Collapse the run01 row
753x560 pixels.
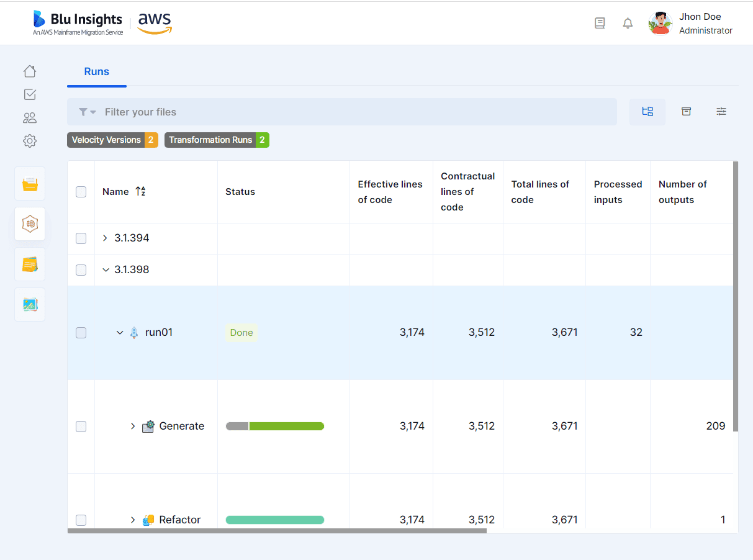(120, 333)
